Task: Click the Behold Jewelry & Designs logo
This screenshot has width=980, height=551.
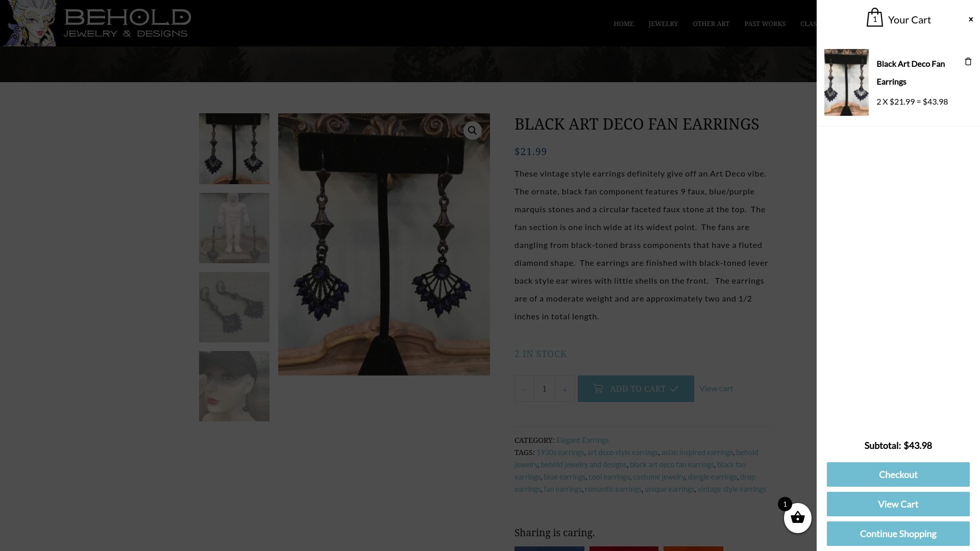Action: point(97,23)
